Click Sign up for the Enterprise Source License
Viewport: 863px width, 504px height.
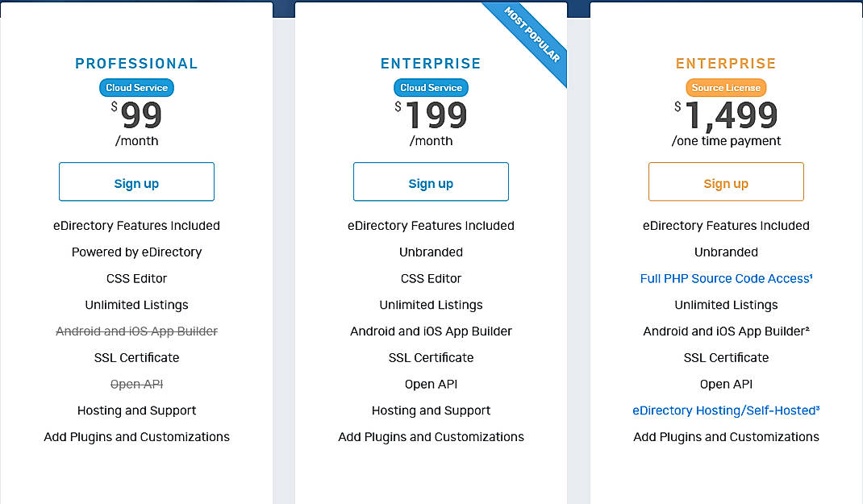pos(725,181)
